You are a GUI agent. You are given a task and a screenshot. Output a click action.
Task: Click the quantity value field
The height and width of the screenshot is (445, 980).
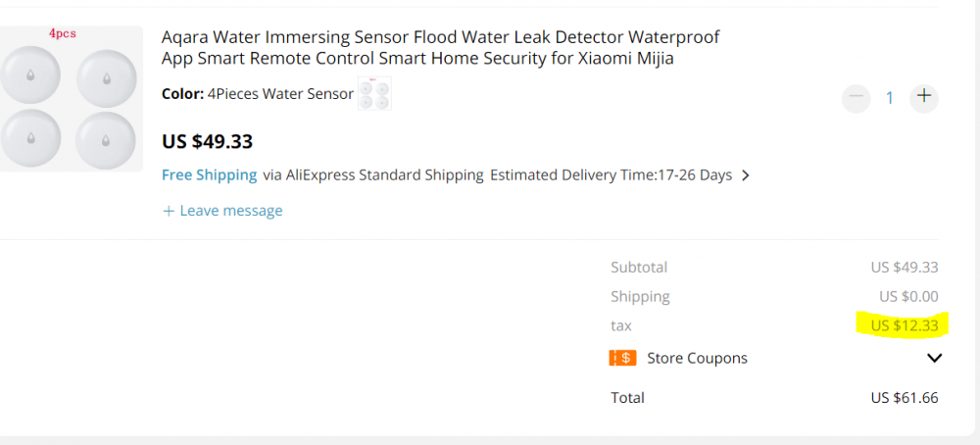[x=890, y=98]
